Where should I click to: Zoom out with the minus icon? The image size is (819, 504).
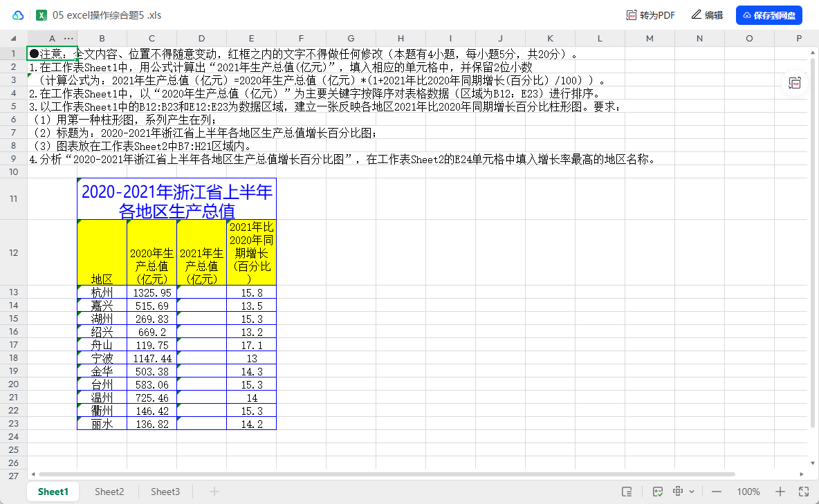click(717, 492)
